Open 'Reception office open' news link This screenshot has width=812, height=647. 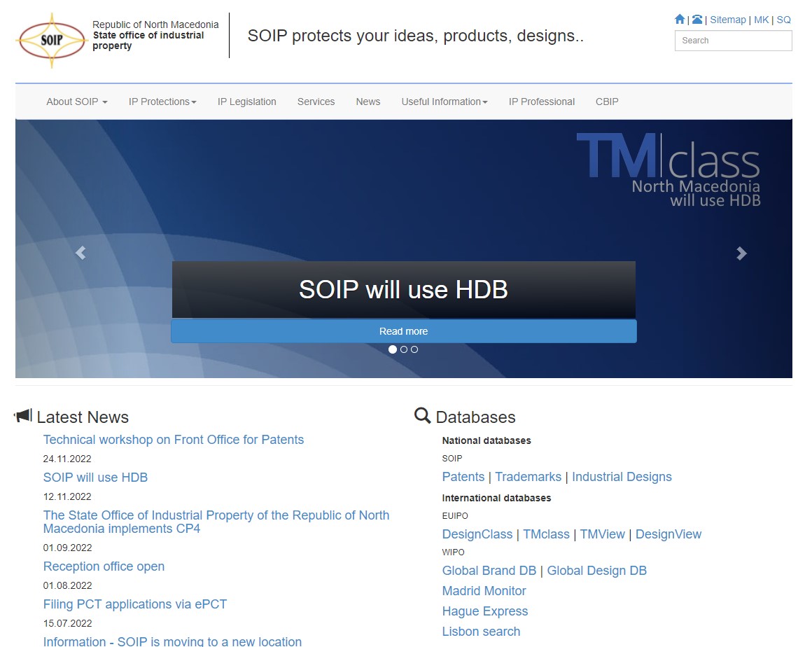click(x=104, y=566)
